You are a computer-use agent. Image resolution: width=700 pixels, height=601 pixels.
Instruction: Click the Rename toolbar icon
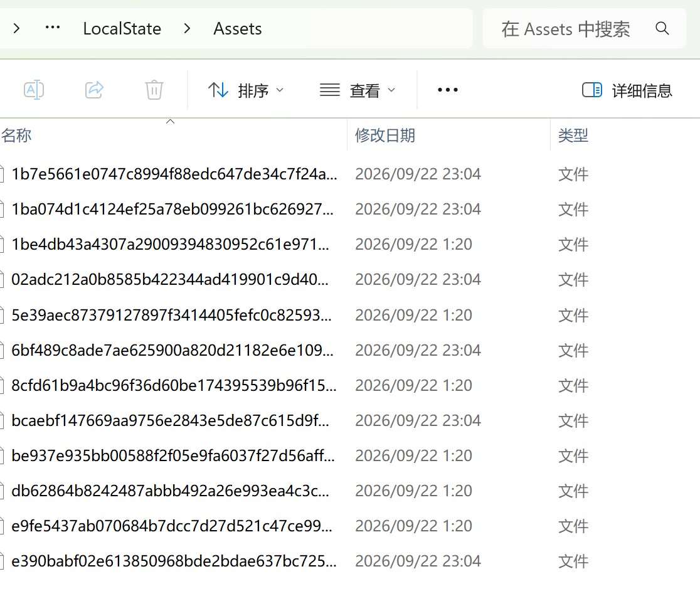[x=33, y=90]
